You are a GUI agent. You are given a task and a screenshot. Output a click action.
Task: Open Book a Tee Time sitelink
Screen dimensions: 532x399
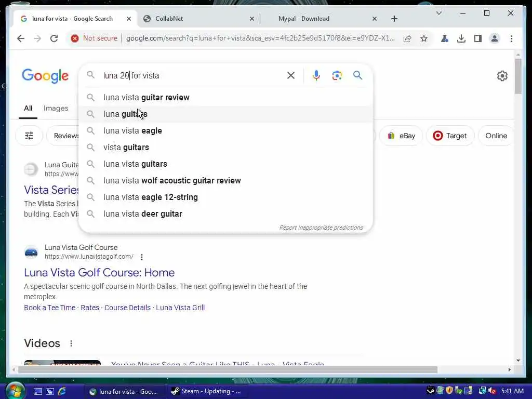coord(50,308)
